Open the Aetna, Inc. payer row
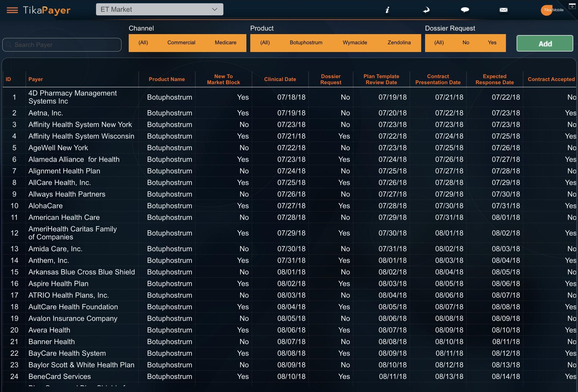The image size is (578, 392). coord(46,113)
